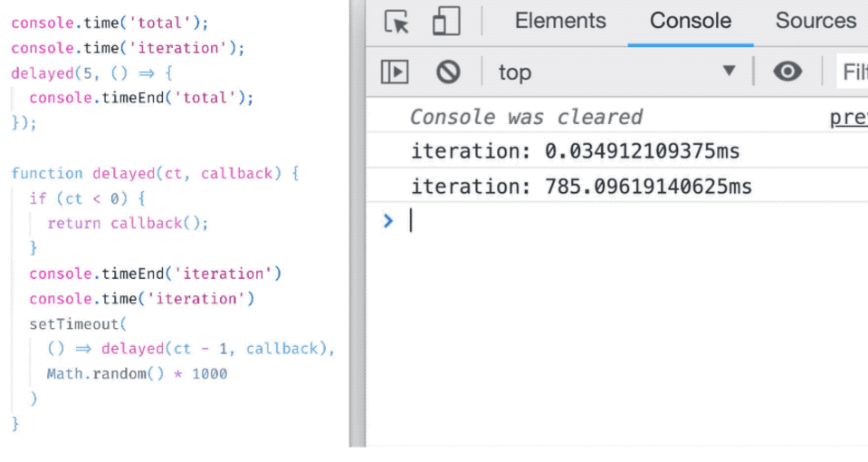Viewport: 868px width, 462px height.
Task: Select the 'iteration: 785.09619140625ms' log entry
Action: coord(581,188)
